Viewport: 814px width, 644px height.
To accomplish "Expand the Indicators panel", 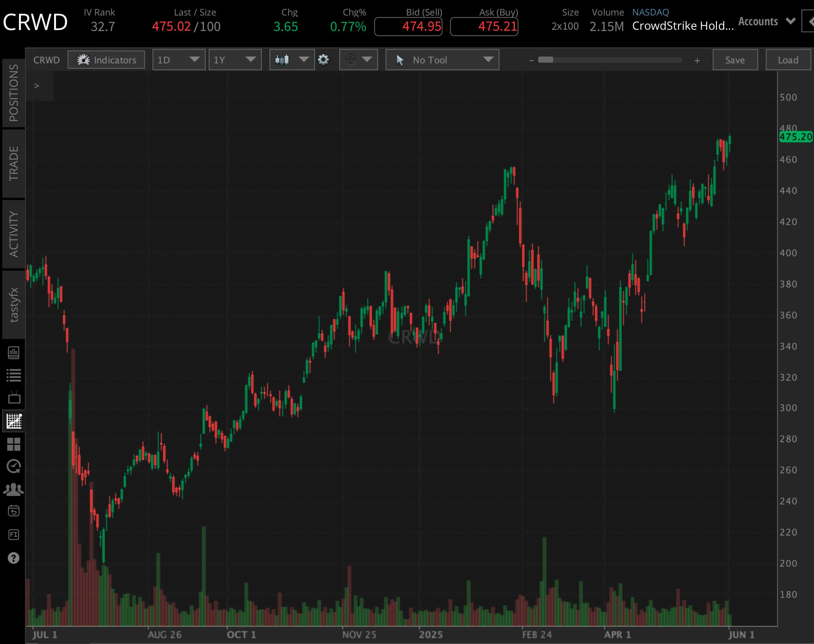I will pyautogui.click(x=106, y=59).
